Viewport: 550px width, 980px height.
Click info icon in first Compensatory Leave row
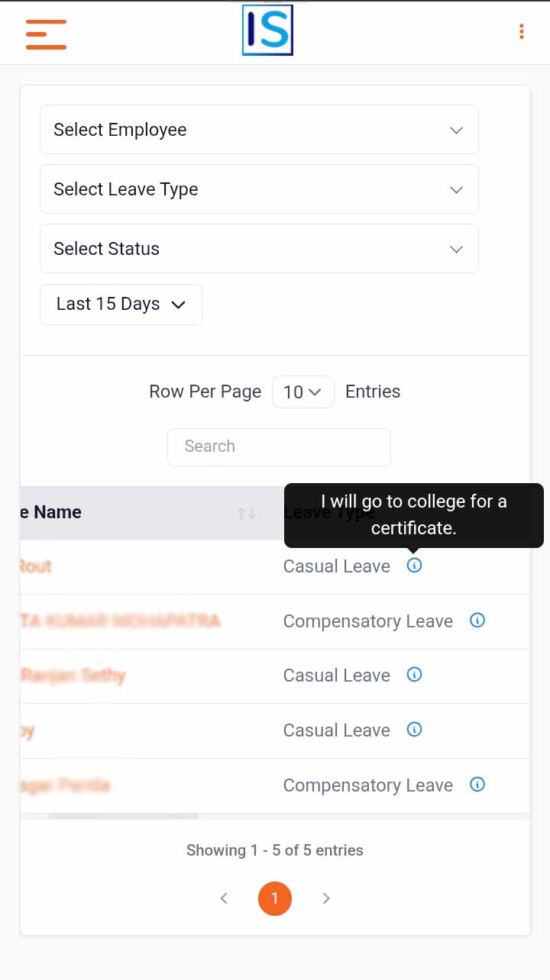click(x=477, y=621)
